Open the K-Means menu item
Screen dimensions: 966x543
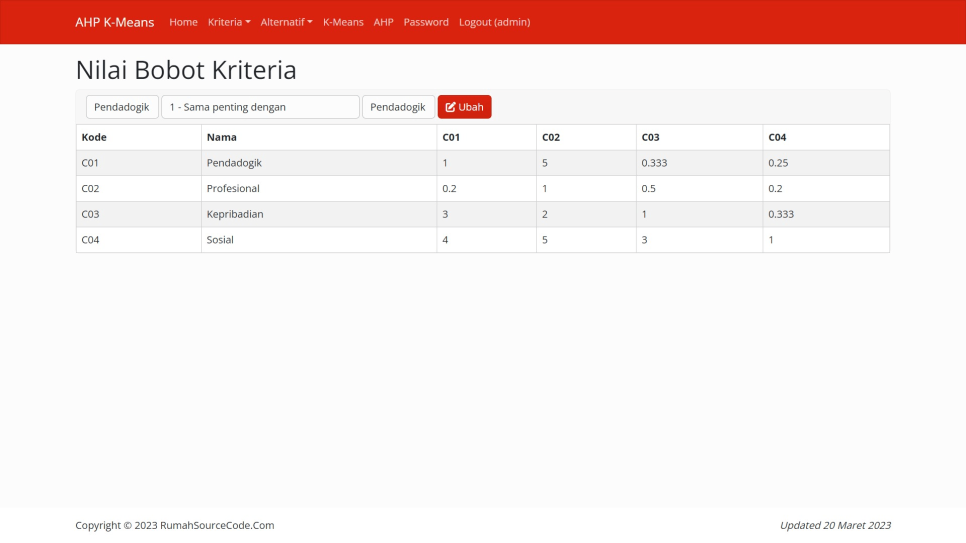[343, 22]
